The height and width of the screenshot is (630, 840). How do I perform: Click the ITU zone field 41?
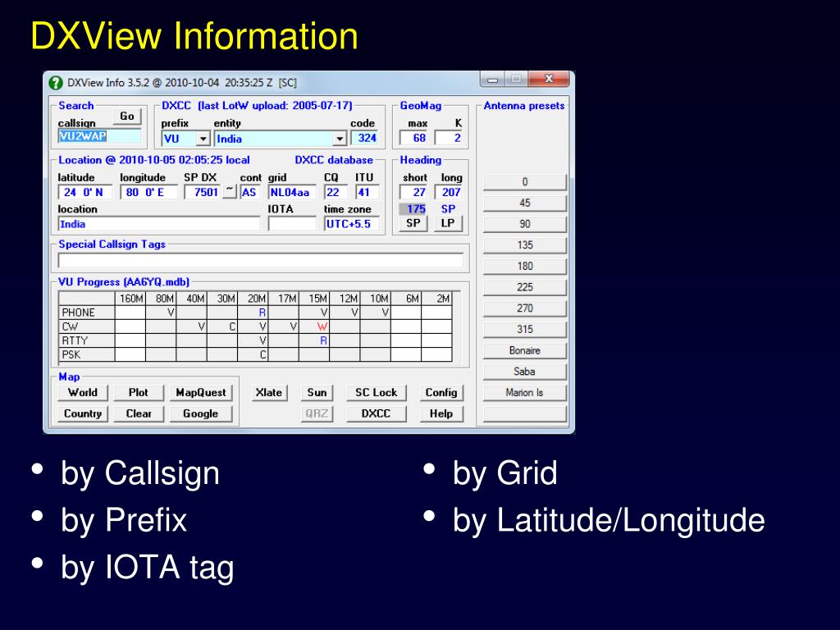coord(367,192)
